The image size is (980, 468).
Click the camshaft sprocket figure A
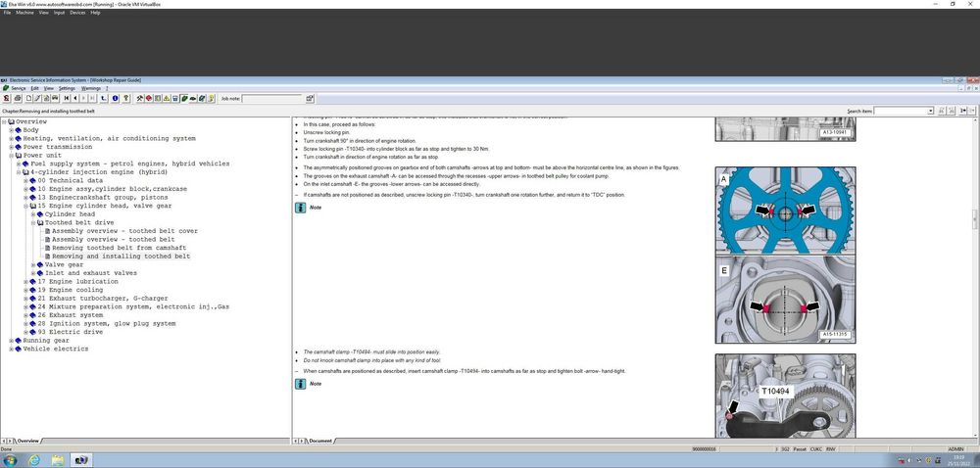click(786, 211)
